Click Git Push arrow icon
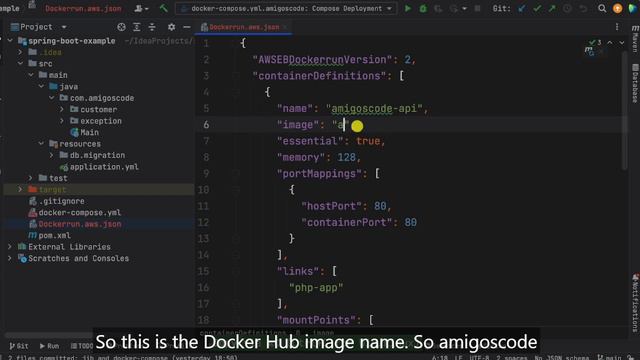The width and height of the screenshot is (640, 360). click(552, 8)
